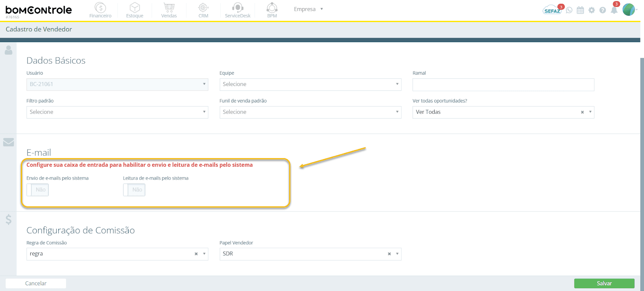Open the ServiceDesk module

tap(237, 10)
